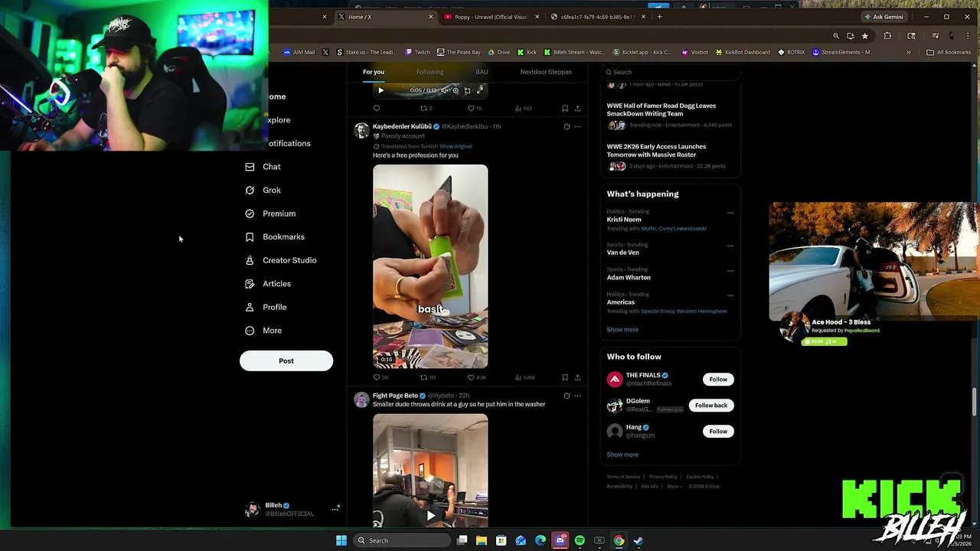Viewport: 980px width, 551px height.
Task: Click the browser page scrollbar
Action: (x=975, y=401)
